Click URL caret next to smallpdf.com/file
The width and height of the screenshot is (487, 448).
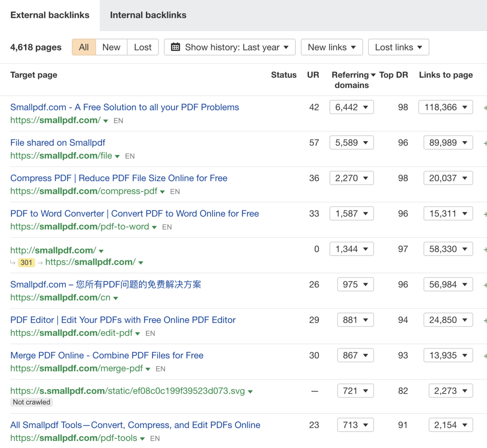click(117, 156)
